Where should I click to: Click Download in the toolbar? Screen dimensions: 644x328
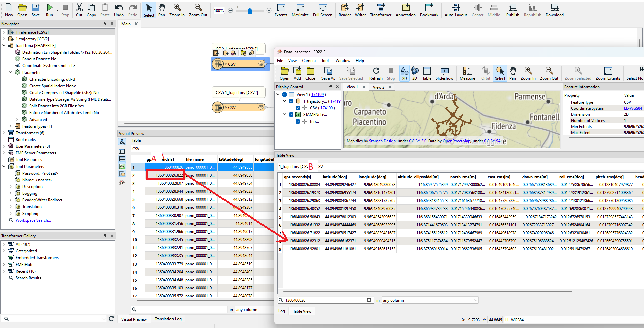(x=555, y=10)
